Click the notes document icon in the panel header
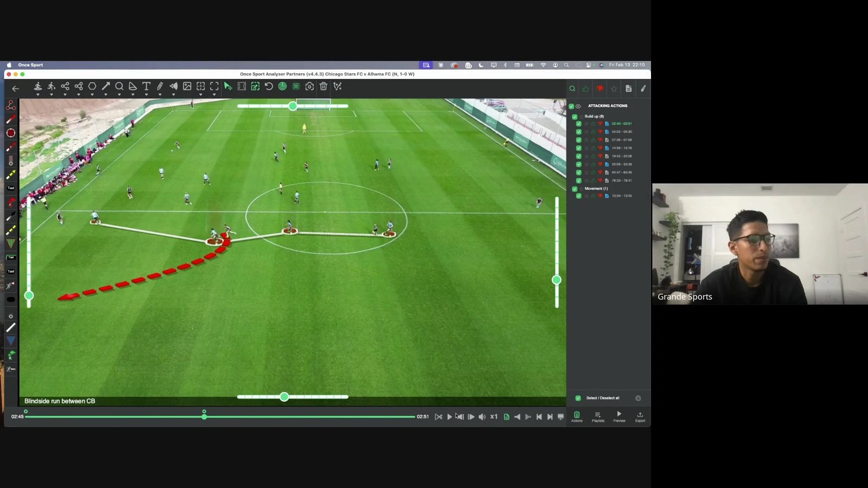 629,88
